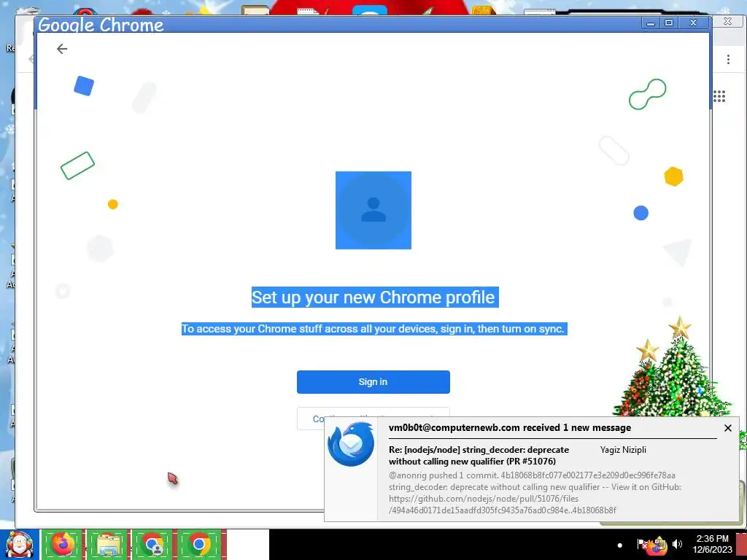
Task: Minimize the Google Chrome profile window
Action: (650, 23)
